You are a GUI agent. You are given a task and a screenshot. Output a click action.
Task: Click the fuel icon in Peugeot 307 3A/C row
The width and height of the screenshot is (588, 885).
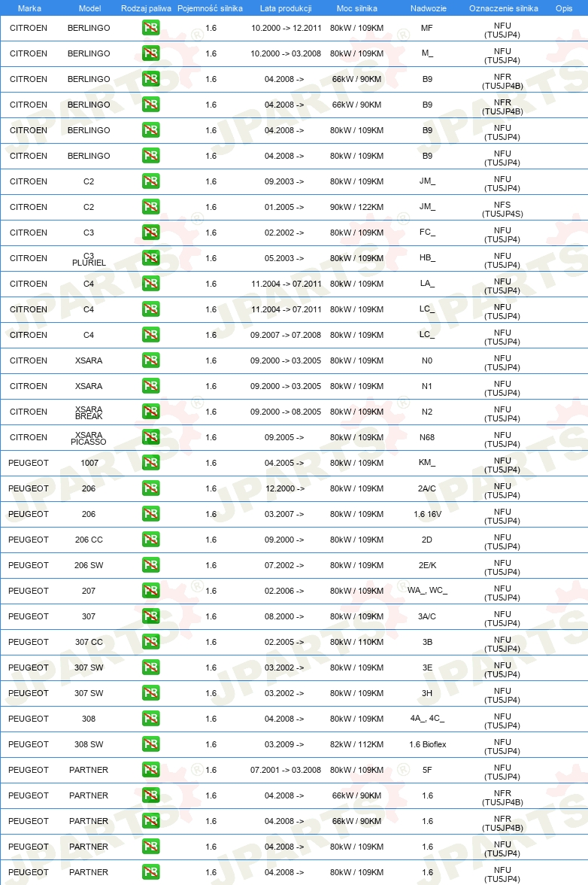coord(150,616)
